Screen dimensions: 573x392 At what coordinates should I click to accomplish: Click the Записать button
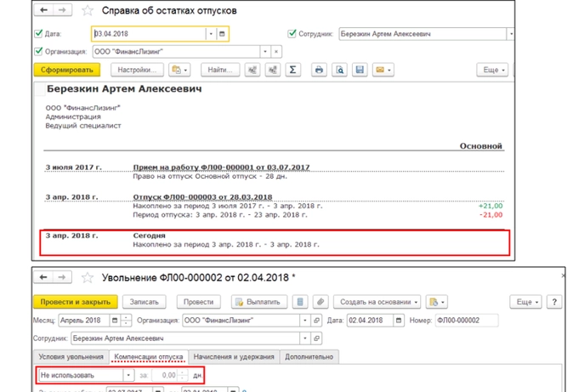(145, 302)
